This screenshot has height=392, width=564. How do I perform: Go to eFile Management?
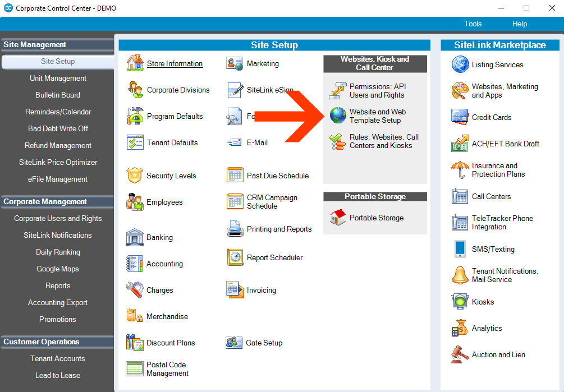58,179
